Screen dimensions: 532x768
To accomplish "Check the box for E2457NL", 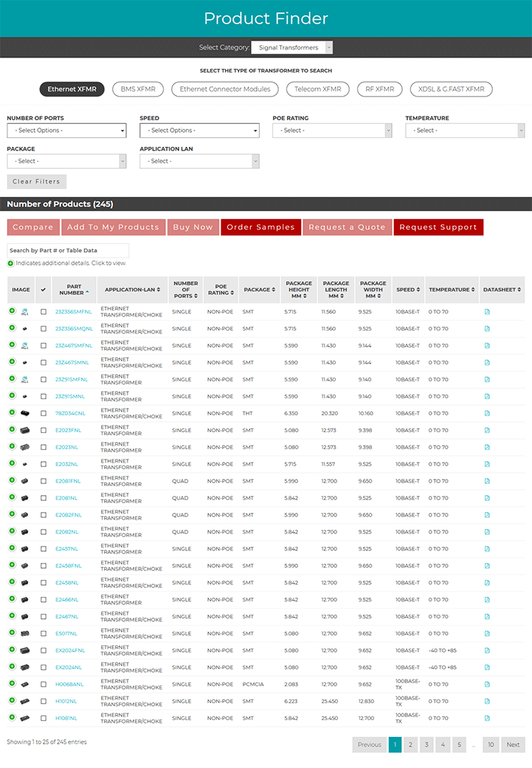I will tap(44, 549).
